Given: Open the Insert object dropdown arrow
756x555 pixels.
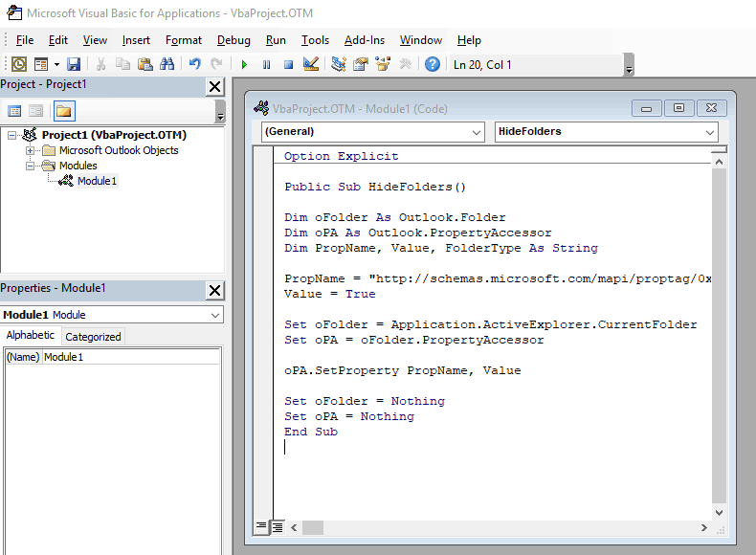Looking at the screenshot, I should click(56, 64).
